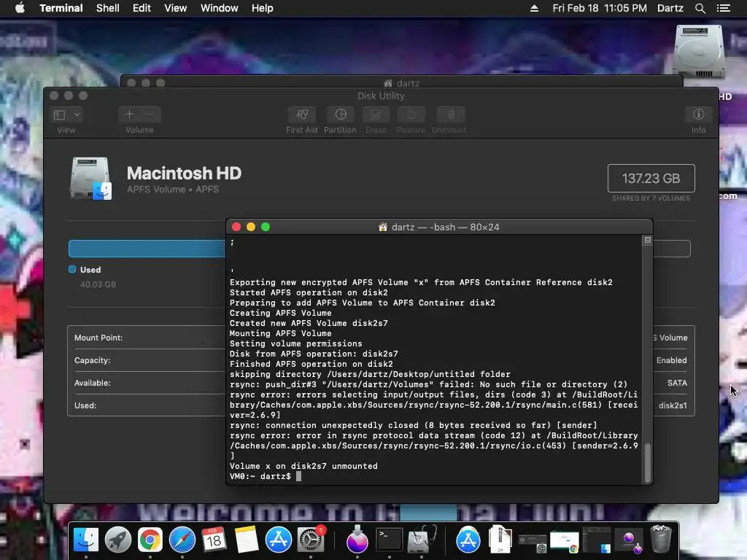Screen dimensions: 747x560
Task: Open Notification Center in the menu bar
Action: click(724, 8)
